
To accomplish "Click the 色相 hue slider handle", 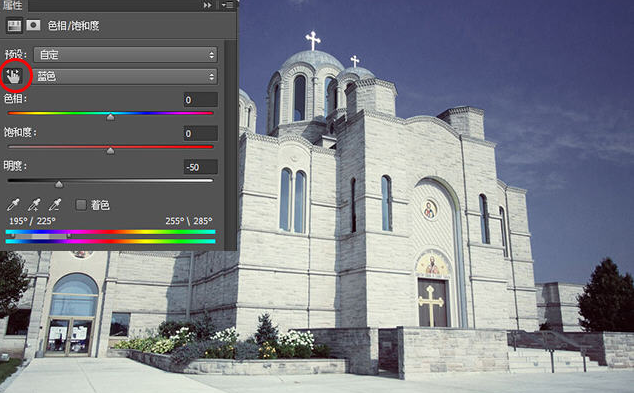I will pyautogui.click(x=110, y=117).
